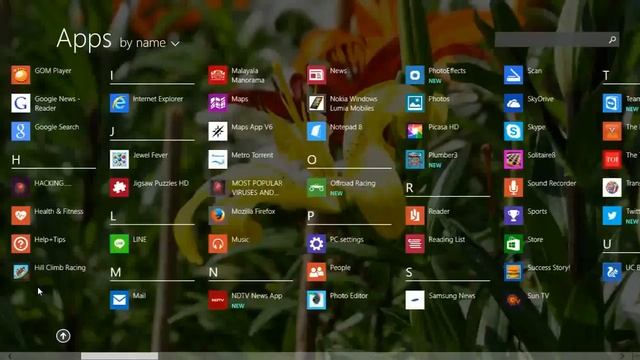Screen dimensions: 640x360
Task: Launch Notepad 8 icon
Action: pyautogui.click(x=316, y=131)
